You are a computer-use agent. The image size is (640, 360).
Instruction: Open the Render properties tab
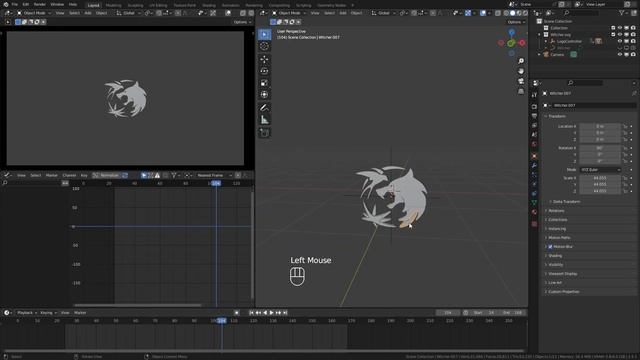(x=534, y=107)
